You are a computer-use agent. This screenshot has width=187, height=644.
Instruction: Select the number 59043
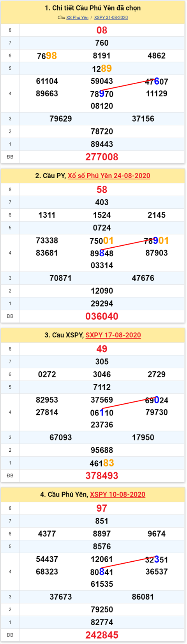point(102,81)
